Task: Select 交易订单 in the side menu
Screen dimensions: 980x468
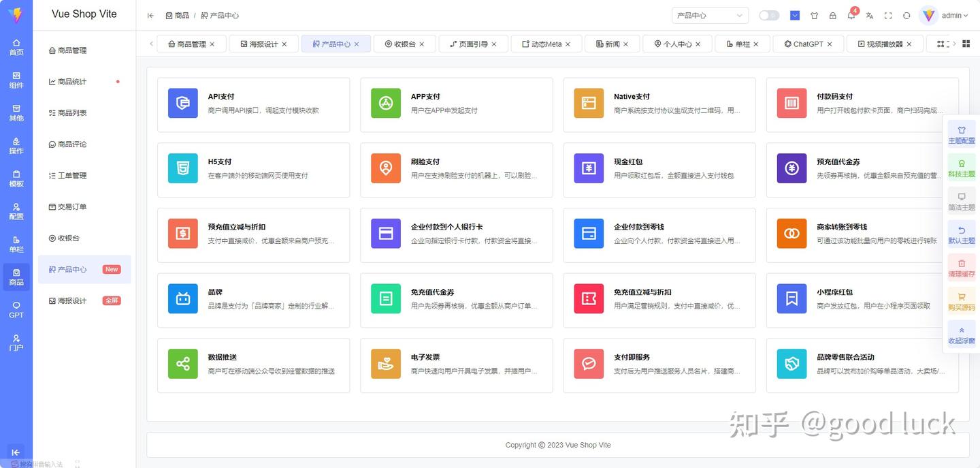Action: [84, 207]
